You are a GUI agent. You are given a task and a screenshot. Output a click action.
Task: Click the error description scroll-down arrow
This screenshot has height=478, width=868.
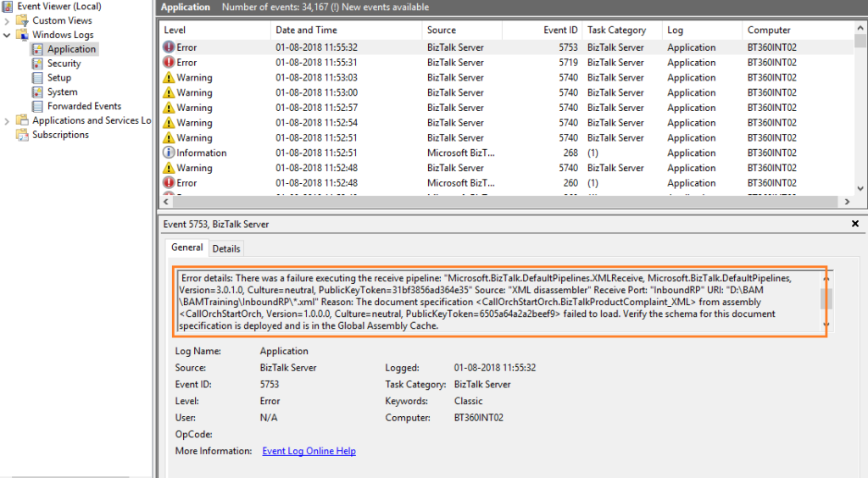point(826,325)
